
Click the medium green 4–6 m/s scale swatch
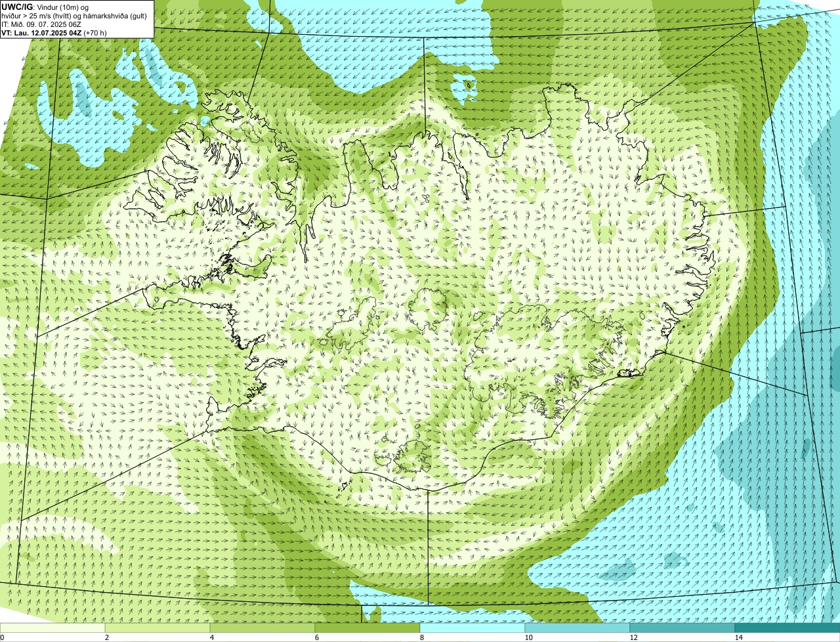point(262,628)
